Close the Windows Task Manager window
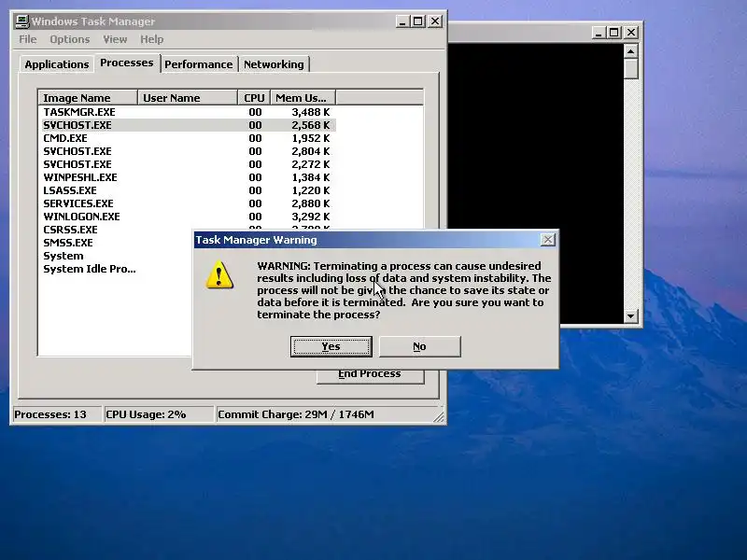 [x=435, y=21]
